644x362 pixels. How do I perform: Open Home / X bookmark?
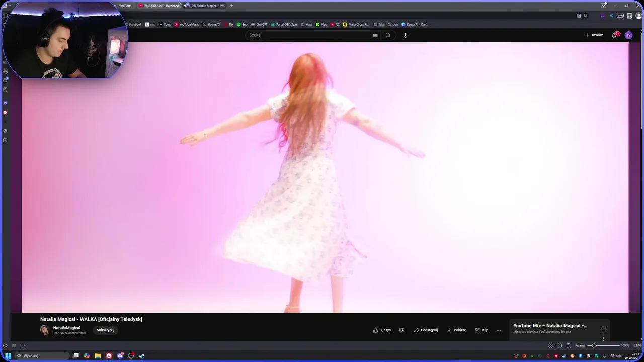pyautogui.click(x=211, y=24)
